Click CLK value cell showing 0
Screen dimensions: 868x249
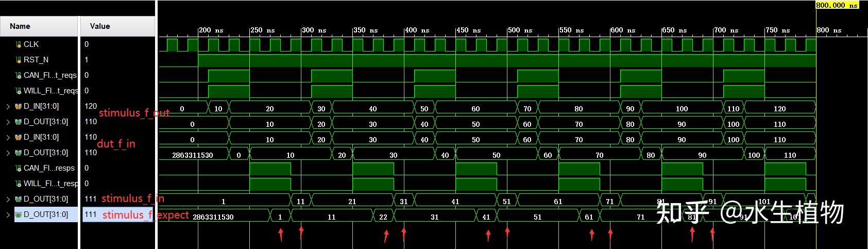(x=87, y=44)
